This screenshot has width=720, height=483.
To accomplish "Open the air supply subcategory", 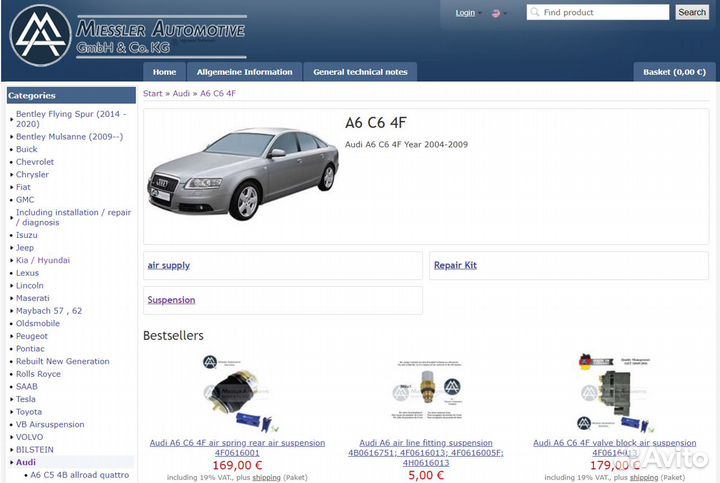I will (x=169, y=265).
